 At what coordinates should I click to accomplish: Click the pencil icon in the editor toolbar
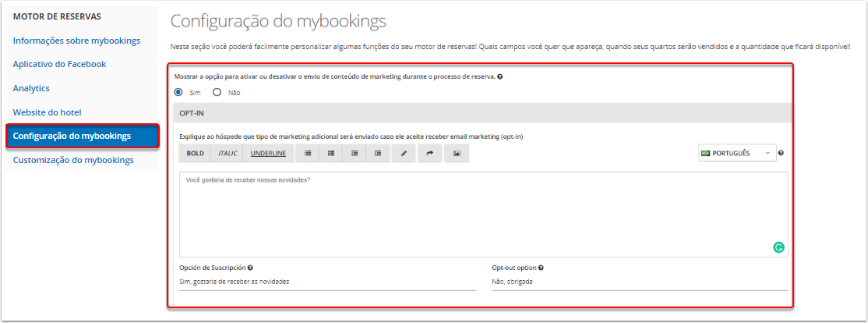click(404, 154)
